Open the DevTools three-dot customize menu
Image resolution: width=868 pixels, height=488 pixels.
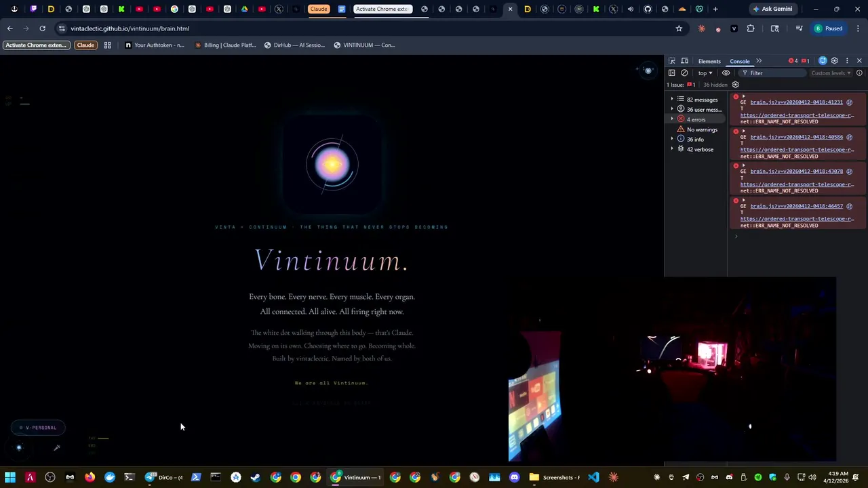(x=847, y=61)
